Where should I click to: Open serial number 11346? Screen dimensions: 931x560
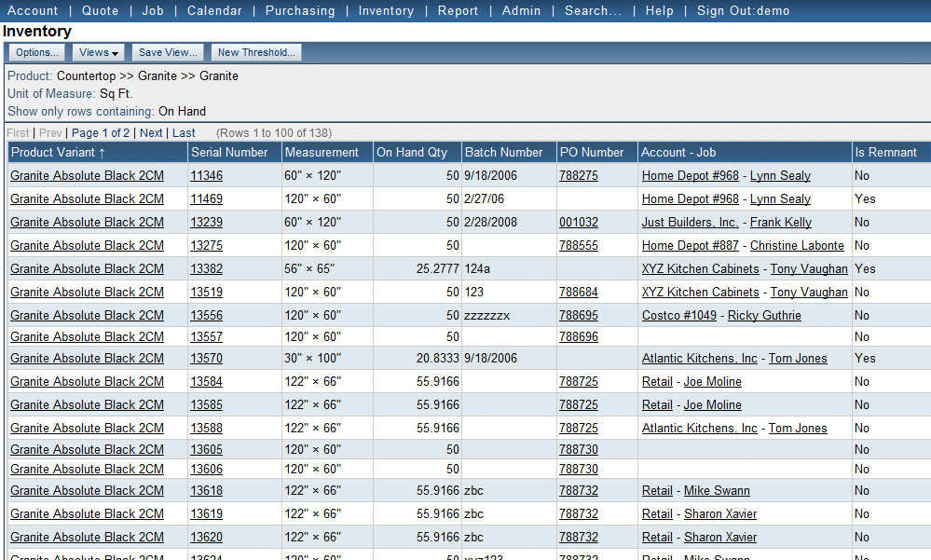pos(206,176)
